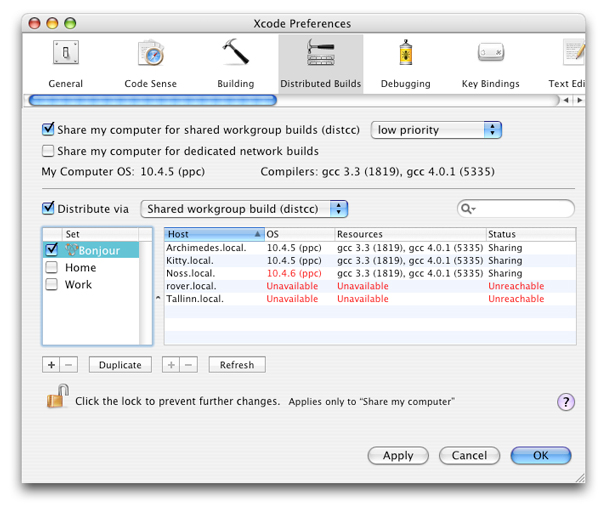
Task: Click the unlocked padlock icon
Action: point(57,396)
